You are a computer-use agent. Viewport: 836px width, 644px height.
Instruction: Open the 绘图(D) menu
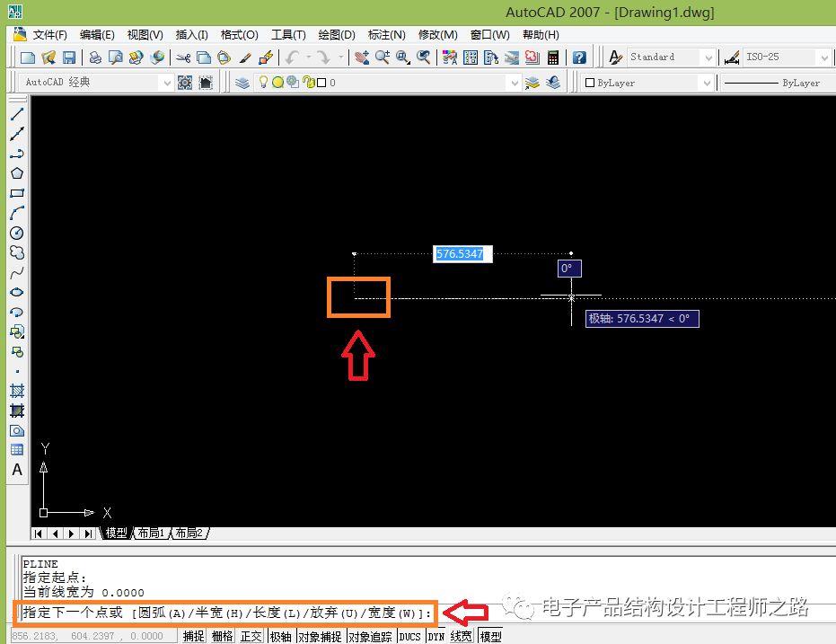[337, 35]
